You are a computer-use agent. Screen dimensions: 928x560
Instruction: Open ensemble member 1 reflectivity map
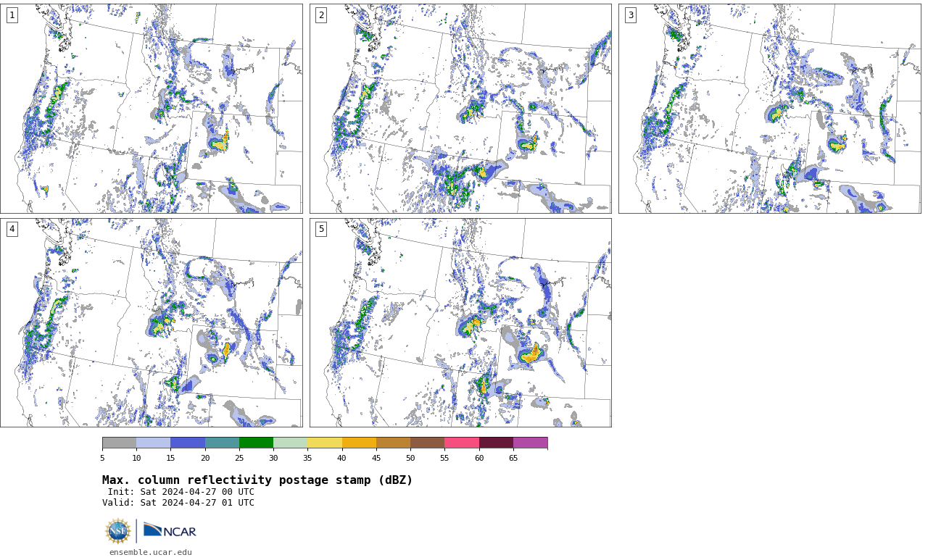click(x=152, y=109)
